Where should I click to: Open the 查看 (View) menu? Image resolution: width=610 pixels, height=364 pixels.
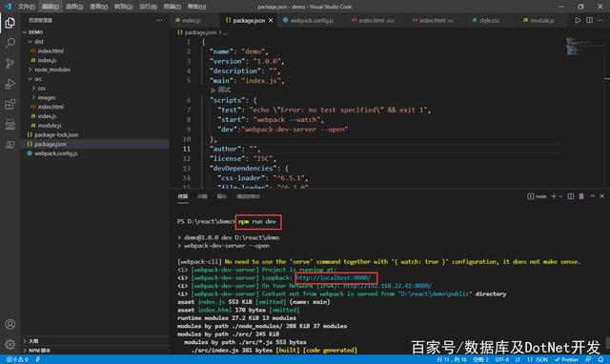(x=99, y=7)
